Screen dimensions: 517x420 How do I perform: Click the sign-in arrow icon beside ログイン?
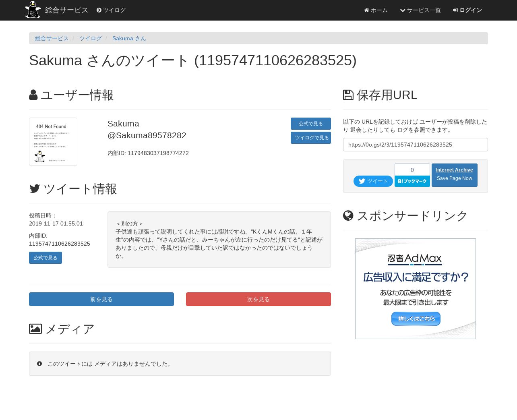point(455,10)
